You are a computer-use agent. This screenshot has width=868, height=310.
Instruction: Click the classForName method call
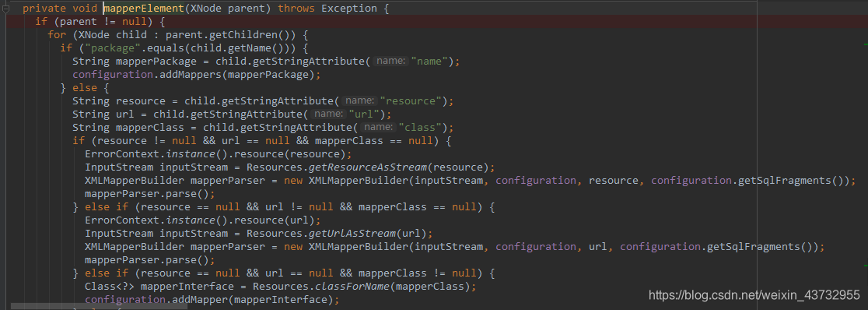coord(352,287)
